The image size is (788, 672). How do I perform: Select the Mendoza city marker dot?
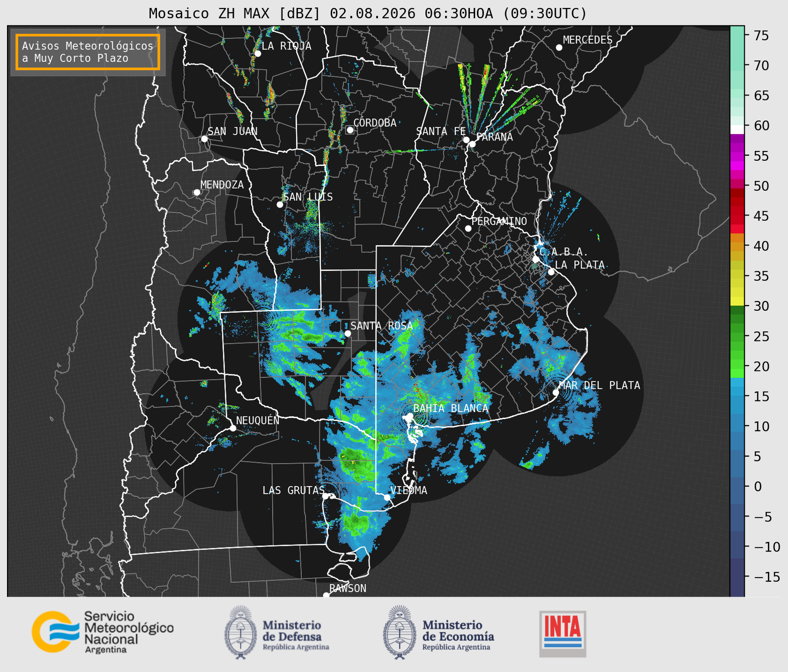(197, 193)
